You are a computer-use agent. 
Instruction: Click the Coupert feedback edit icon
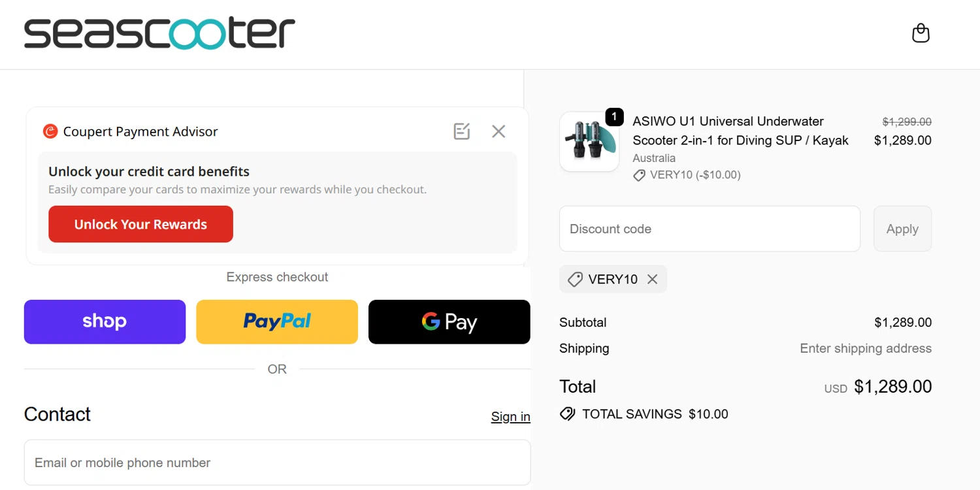tap(462, 131)
